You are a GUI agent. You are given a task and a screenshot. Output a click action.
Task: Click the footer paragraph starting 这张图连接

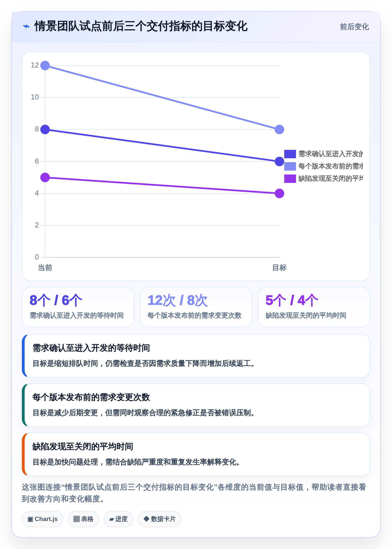[x=194, y=493]
